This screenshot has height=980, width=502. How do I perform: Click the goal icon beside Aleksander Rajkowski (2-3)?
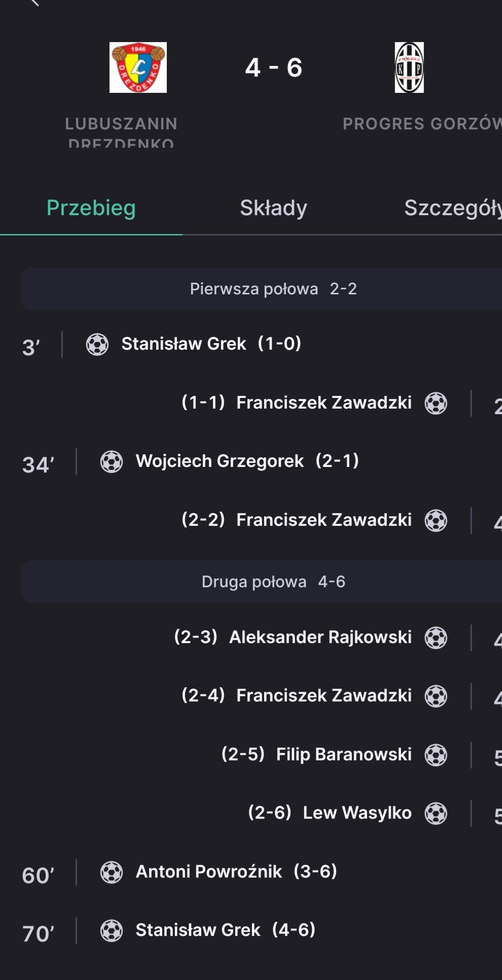pyautogui.click(x=436, y=638)
